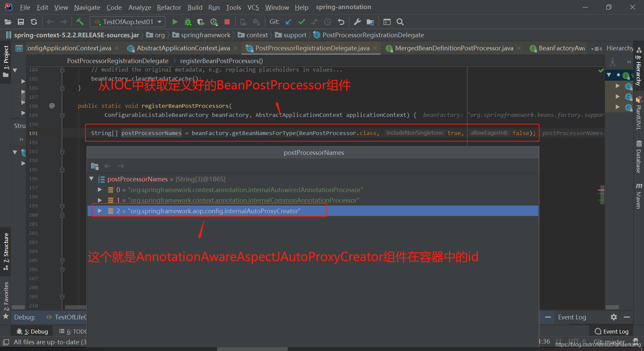
Task: Click Git Commit checkmark icon
Action: pyautogui.click(x=302, y=22)
